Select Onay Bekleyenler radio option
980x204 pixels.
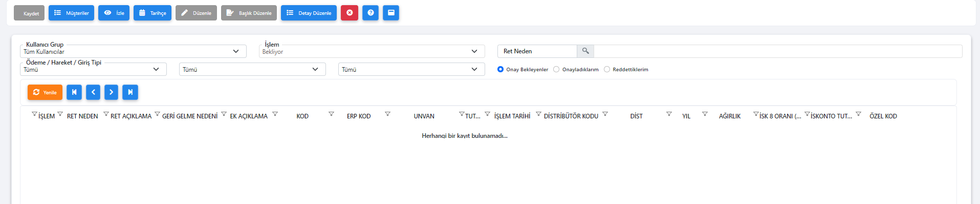click(500, 69)
